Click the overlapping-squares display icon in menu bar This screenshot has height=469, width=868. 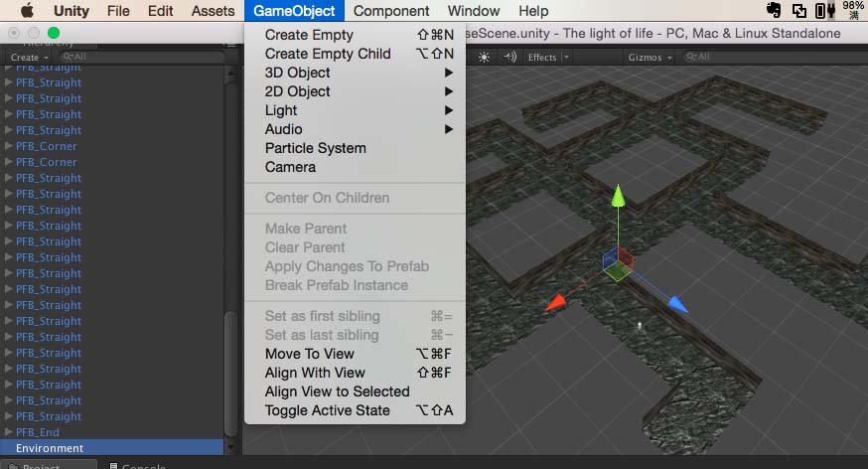click(799, 11)
